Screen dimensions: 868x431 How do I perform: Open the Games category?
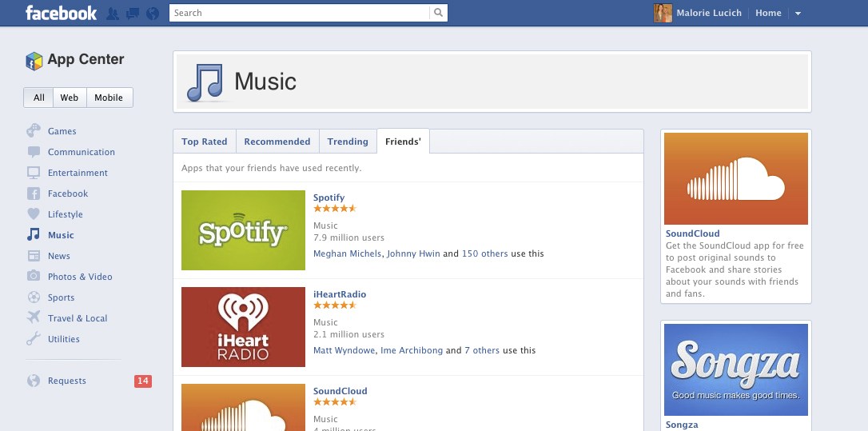[x=62, y=131]
